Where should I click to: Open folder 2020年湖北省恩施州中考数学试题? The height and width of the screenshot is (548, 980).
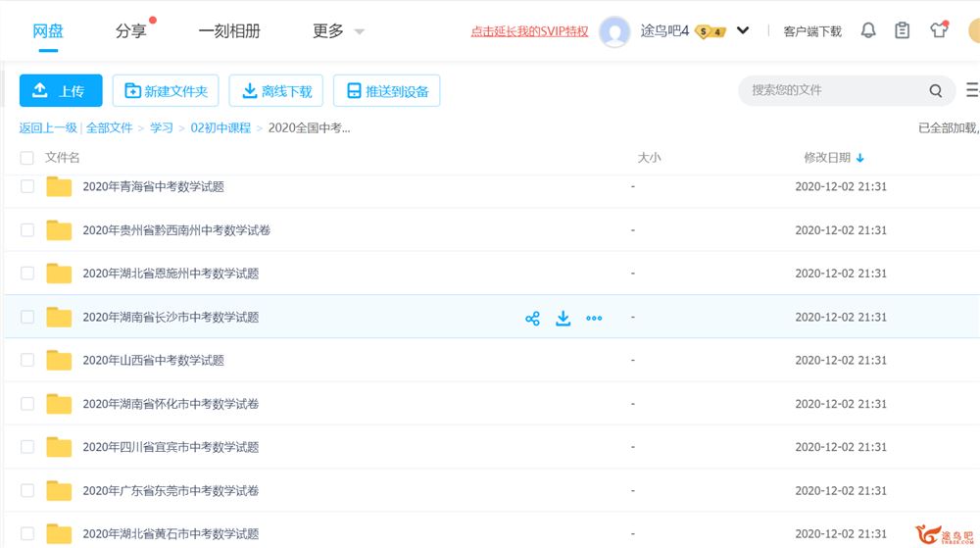pos(171,274)
